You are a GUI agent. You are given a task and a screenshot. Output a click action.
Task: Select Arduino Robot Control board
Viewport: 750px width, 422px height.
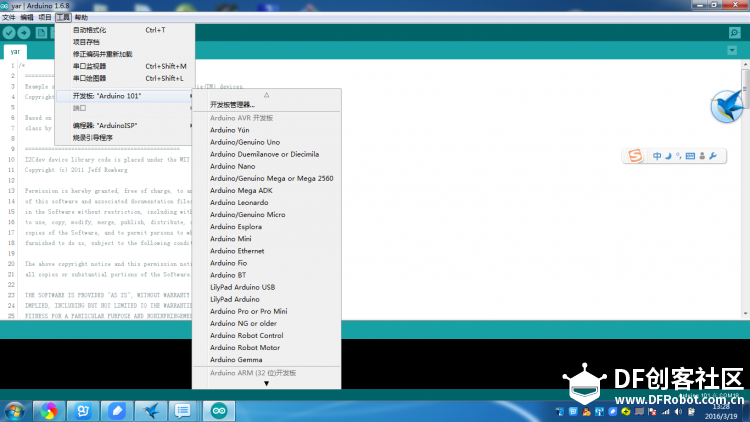pyautogui.click(x=266, y=335)
